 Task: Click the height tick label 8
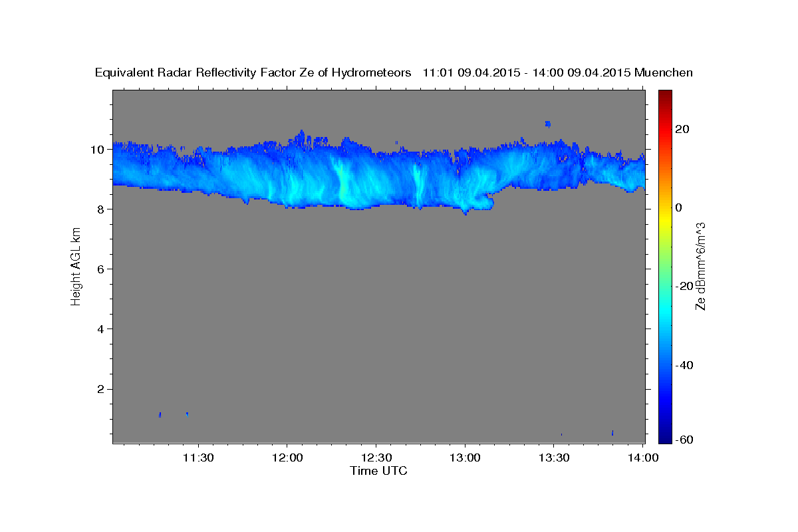(x=101, y=209)
